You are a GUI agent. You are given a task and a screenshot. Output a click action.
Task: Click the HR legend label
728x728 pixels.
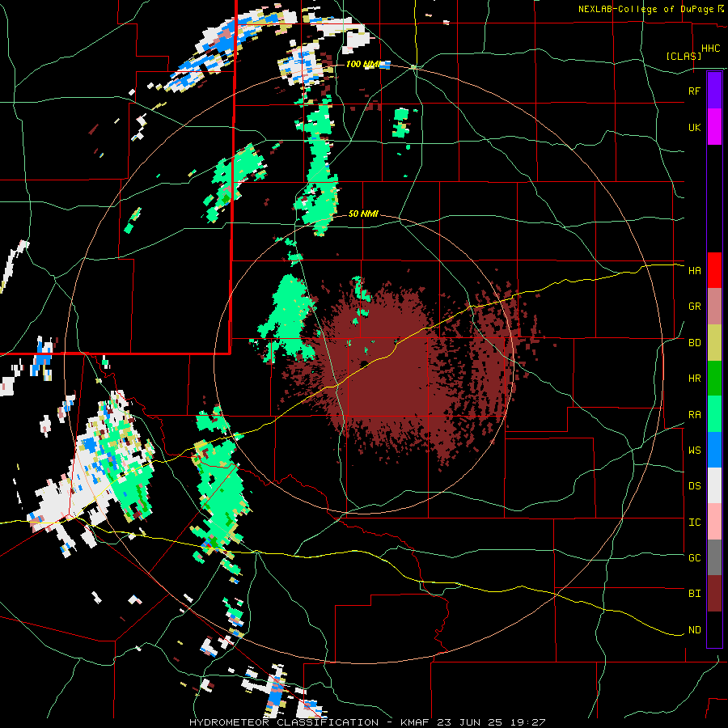pos(694,379)
